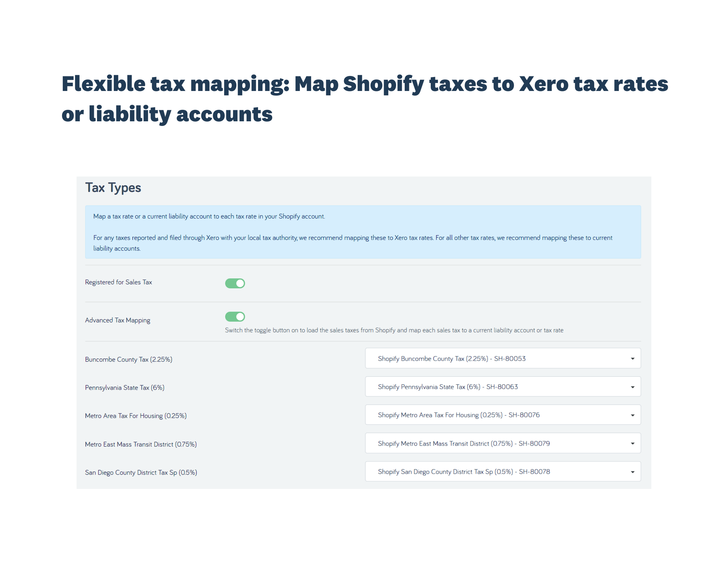Click the San Diego County District Tax Sp label
Screen dimensions: 728x578
click(x=141, y=472)
